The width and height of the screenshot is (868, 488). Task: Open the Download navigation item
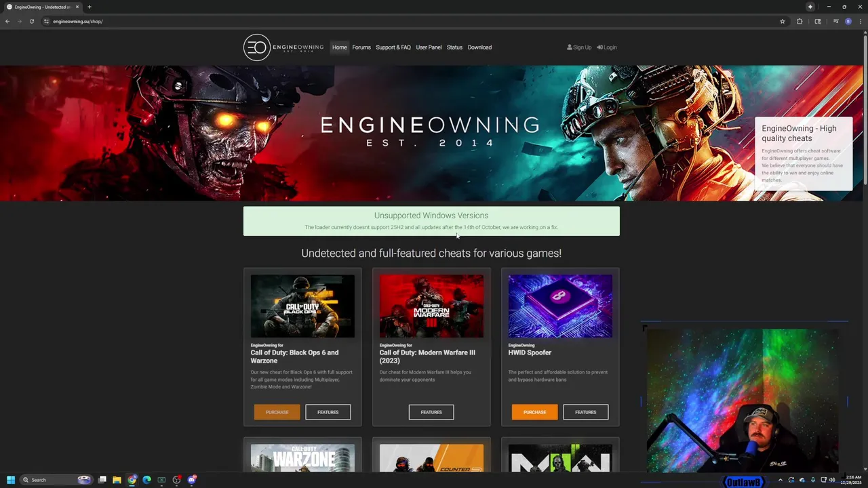[479, 47]
